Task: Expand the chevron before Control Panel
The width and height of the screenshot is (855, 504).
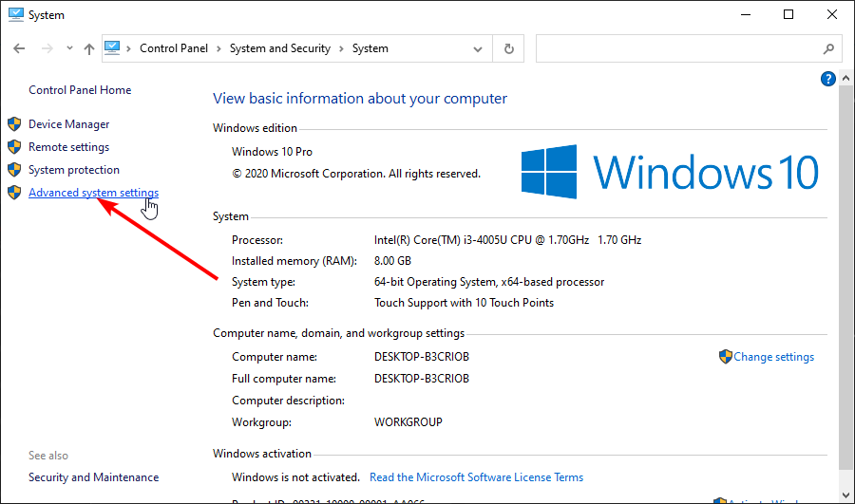Action: (128, 48)
